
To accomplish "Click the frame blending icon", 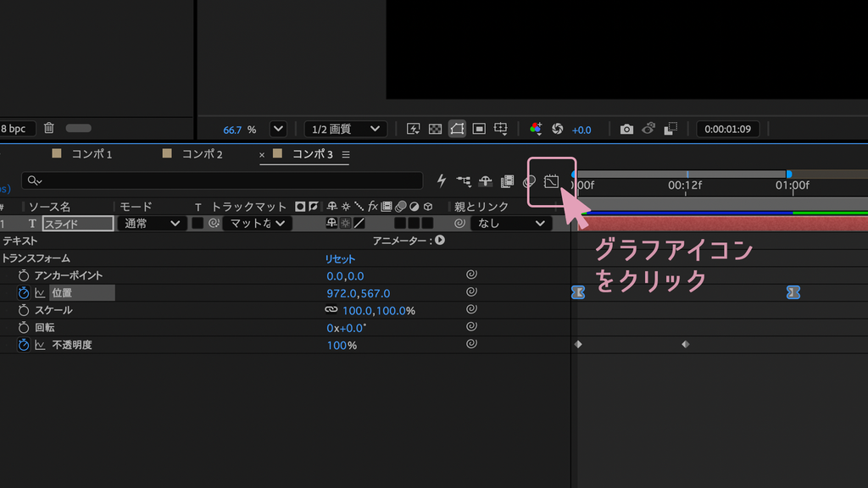I will pos(507,181).
